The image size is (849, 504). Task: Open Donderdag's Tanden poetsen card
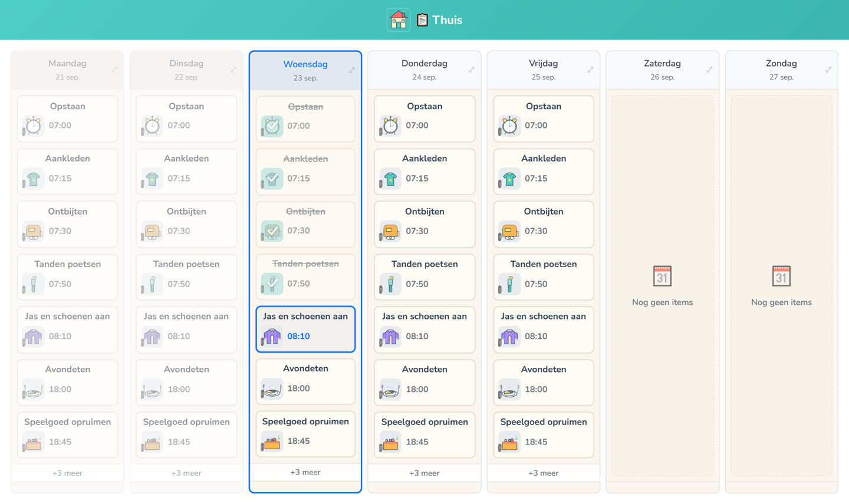pos(424,277)
